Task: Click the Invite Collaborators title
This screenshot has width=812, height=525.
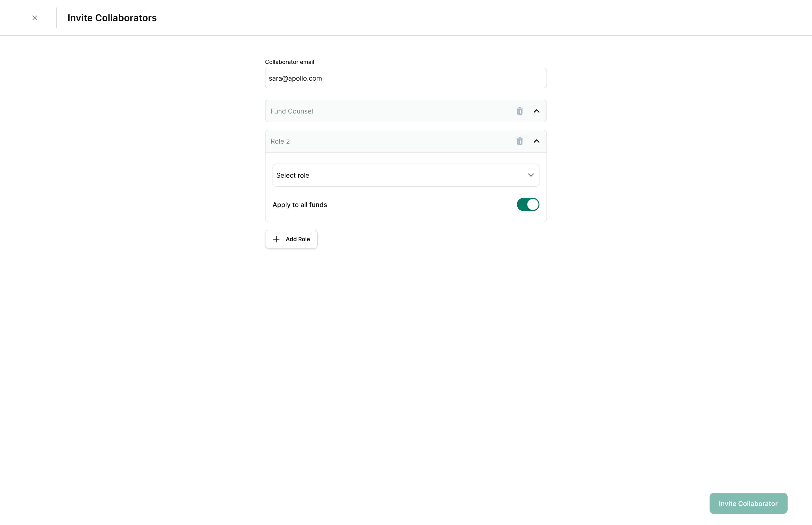Action: coord(112,18)
